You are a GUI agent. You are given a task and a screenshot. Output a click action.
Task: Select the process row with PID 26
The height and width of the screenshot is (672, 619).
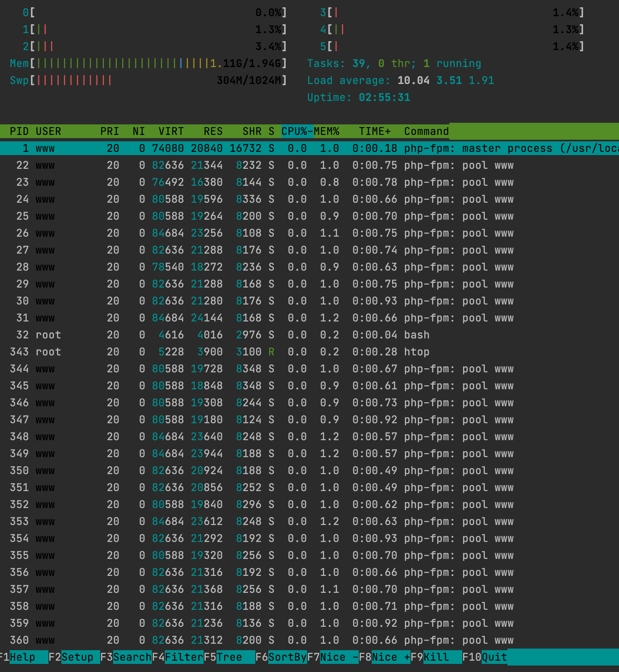click(x=309, y=233)
